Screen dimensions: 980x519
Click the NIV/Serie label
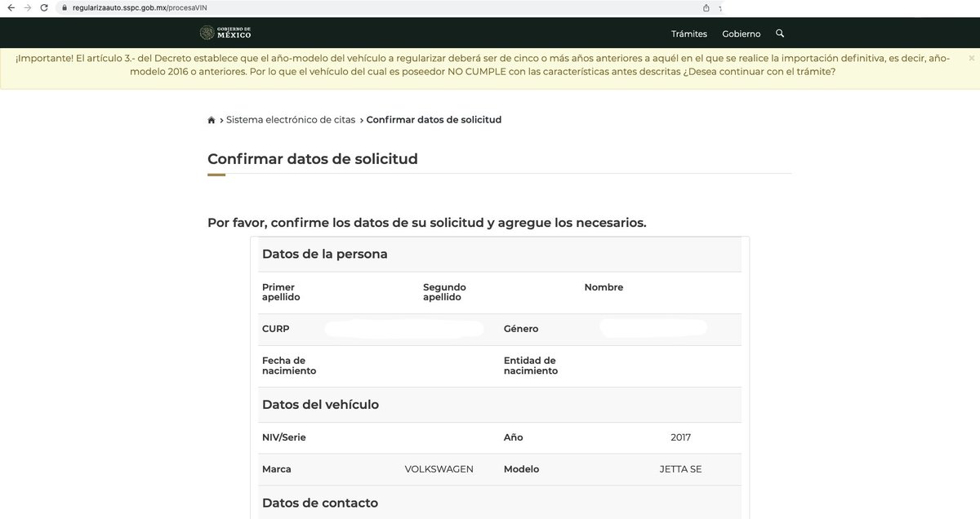click(x=284, y=437)
